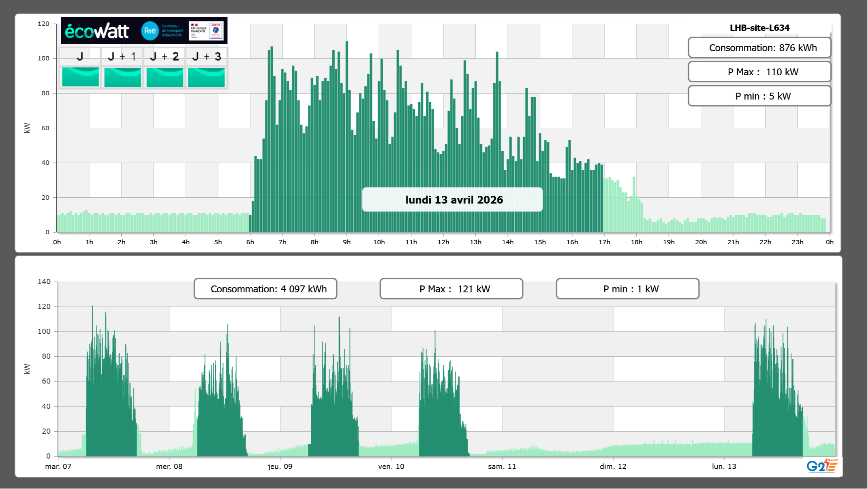The height and width of the screenshot is (489, 868).
Task: Click the écowatt logo
Action: [x=97, y=31]
